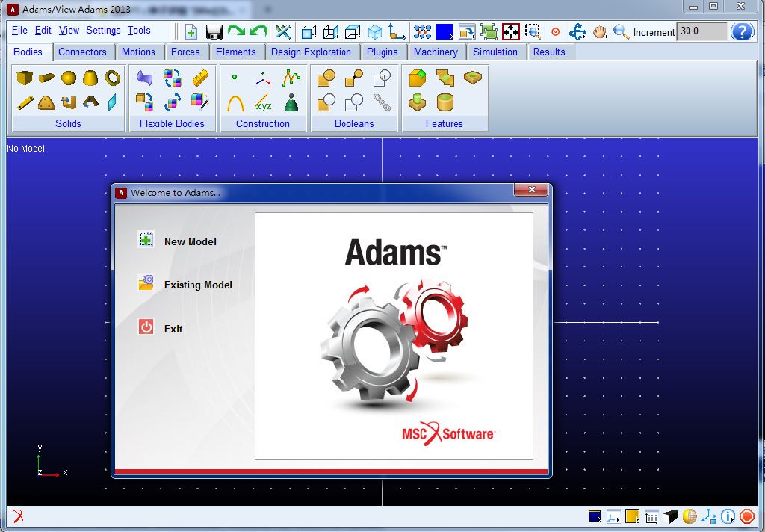Switch to the Motions tab
This screenshot has height=532, width=765.
coord(138,52)
